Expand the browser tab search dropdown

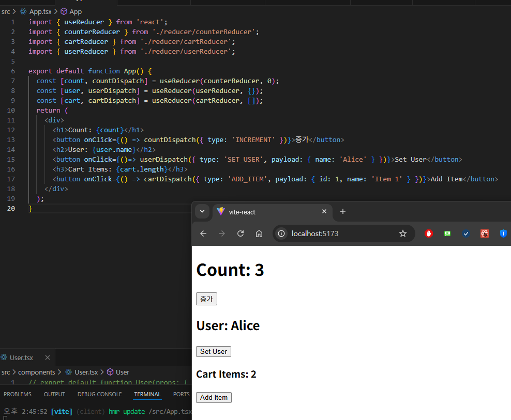click(x=202, y=211)
